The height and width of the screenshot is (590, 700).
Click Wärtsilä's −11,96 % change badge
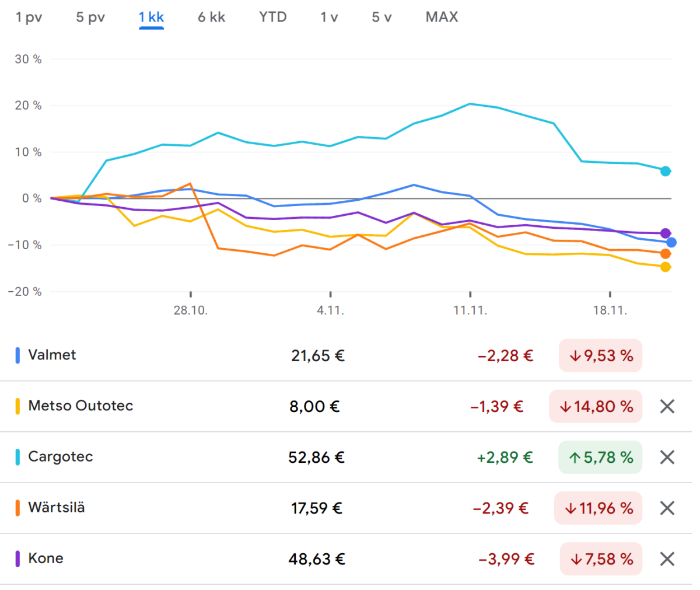point(598,508)
